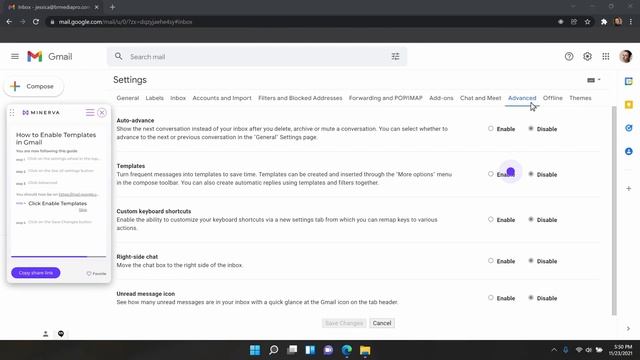640x360 pixels.
Task: Click Copy share link button
Action: pos(36,273)
